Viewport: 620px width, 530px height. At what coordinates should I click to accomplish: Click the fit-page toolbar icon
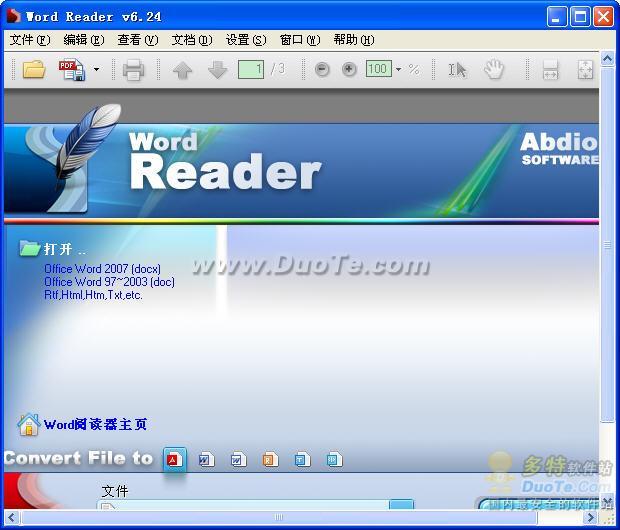585,70
